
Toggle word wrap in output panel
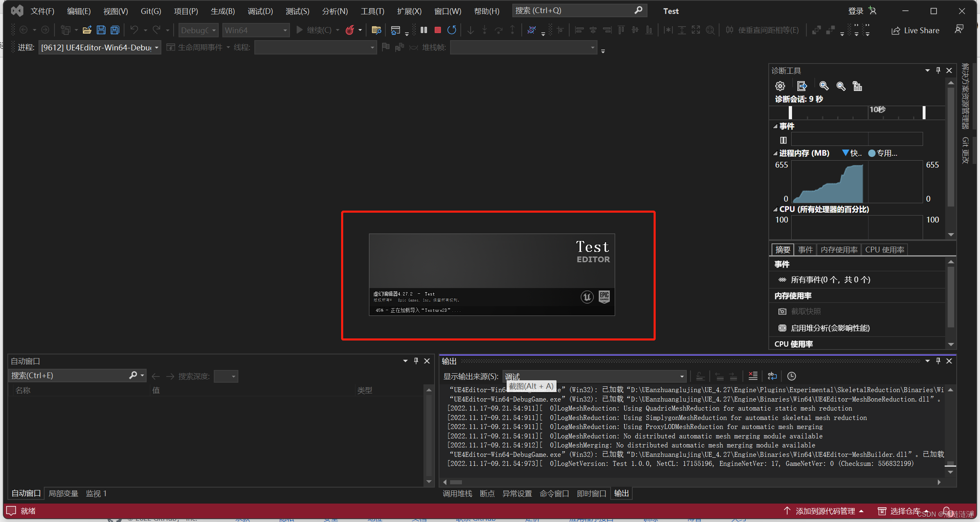(x=772, y=376)
